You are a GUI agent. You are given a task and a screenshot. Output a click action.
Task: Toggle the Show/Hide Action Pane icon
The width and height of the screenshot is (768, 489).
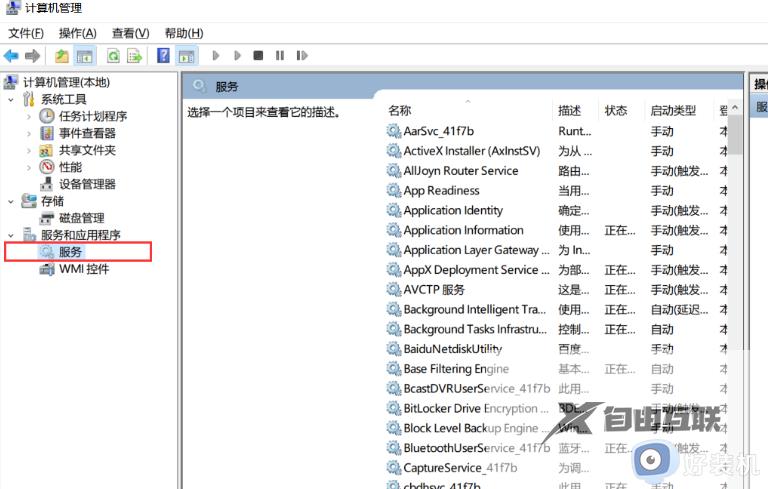click(x=187, y=56)
